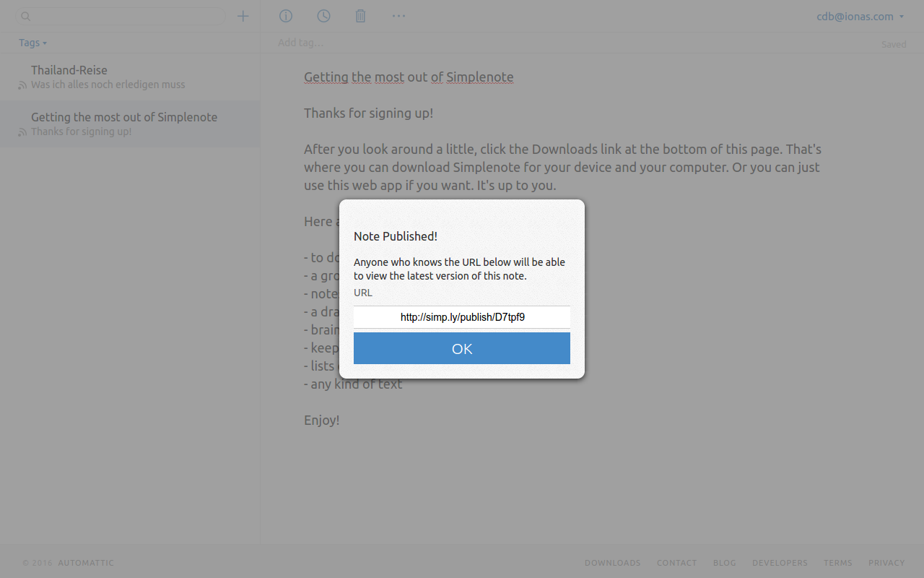The height and width of the screenshot is (578, 924).
Task: Expand the Tags dropdown
Action: [32, 43]
